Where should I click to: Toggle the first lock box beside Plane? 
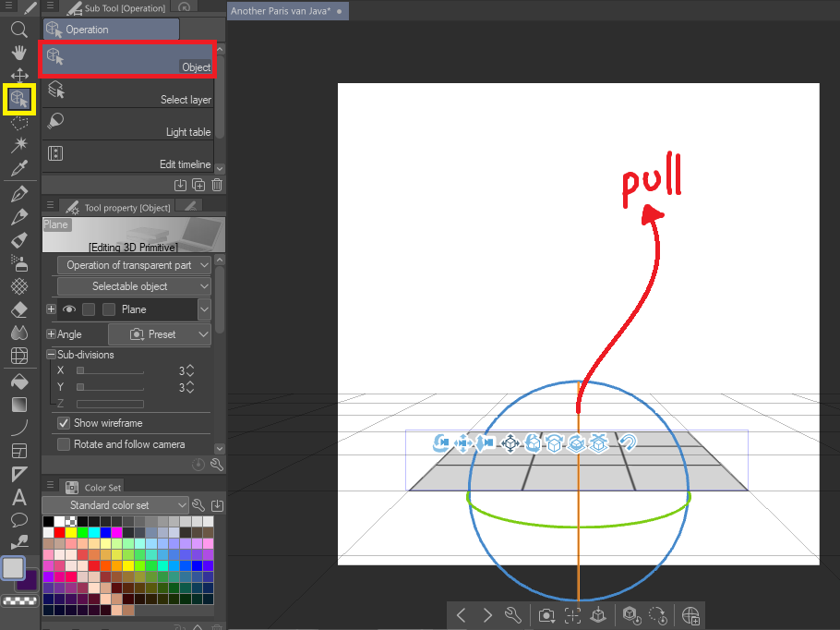[x=89, y=309]
